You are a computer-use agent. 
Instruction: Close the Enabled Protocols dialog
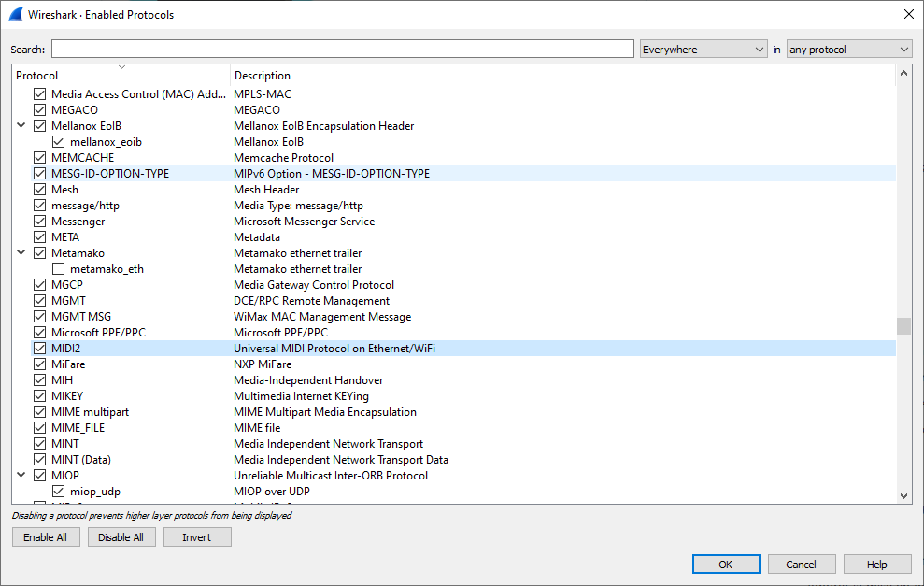point(909,15)
